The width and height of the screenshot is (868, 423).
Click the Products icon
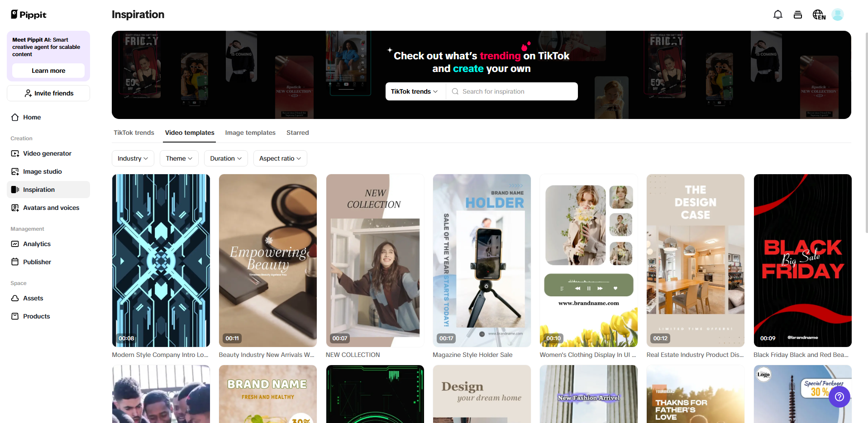tap(15, 316)
